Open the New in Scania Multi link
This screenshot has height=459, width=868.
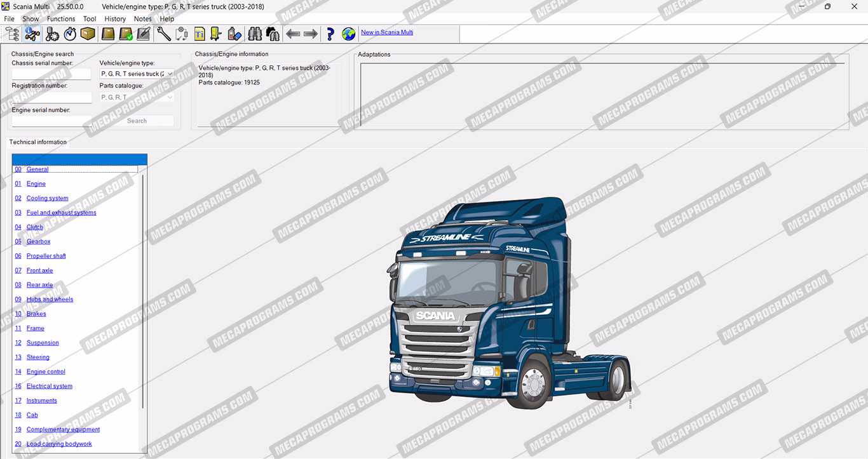point(387,32)
